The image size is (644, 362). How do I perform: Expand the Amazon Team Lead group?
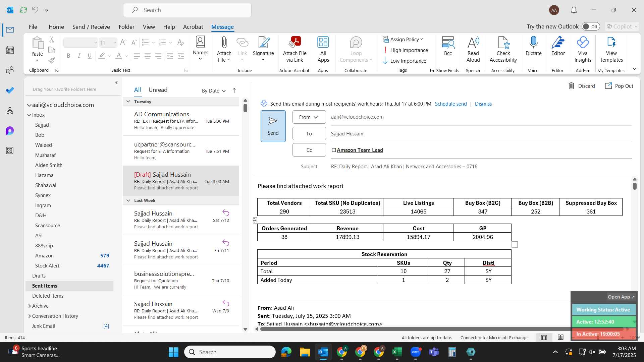334,150
